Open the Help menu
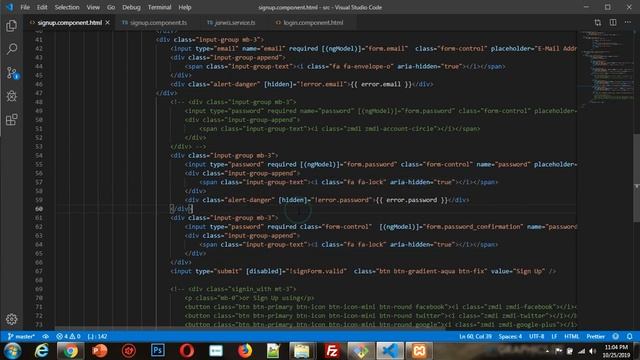Image resolution: width=640 pixels, height=360 pixels. point(185,7)
